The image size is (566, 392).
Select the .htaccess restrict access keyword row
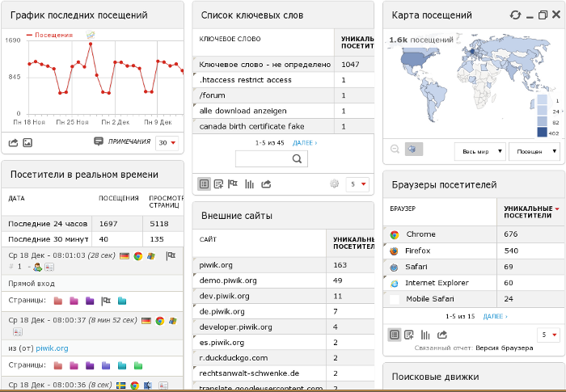click(x=283, y=80)
